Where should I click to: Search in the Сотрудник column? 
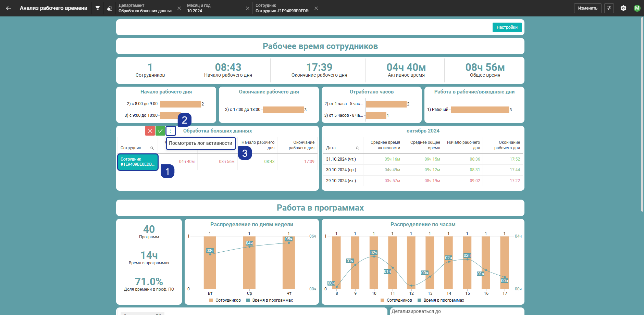pos(152,148)
